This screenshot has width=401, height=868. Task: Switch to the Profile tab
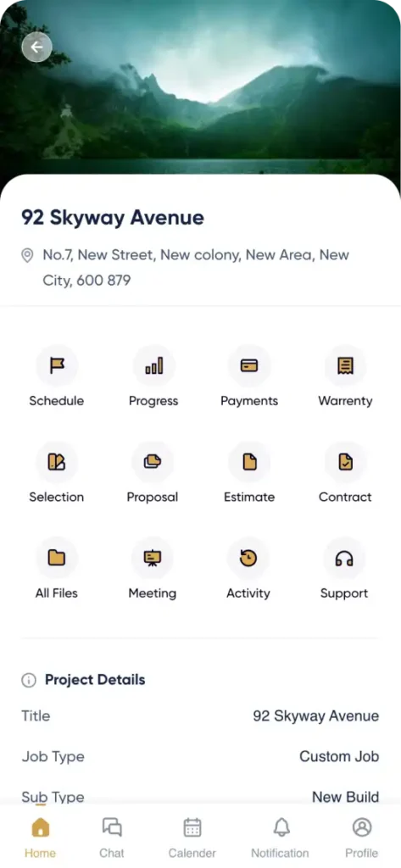[x=362, y=837]
